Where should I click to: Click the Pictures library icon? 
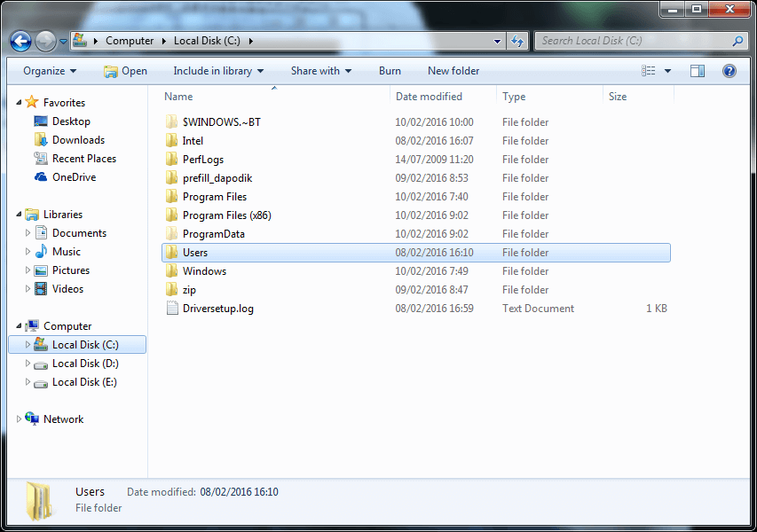[x=41, y=270]
